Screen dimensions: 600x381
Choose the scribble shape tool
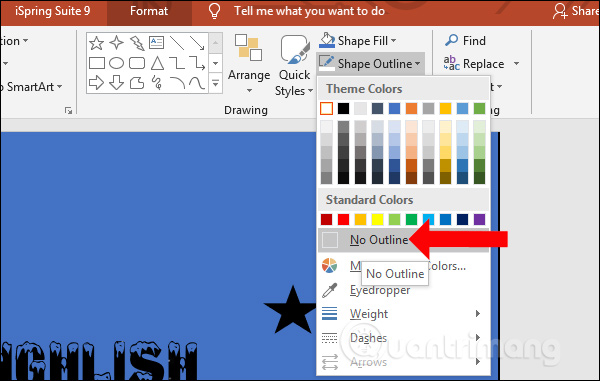[157, 82]
